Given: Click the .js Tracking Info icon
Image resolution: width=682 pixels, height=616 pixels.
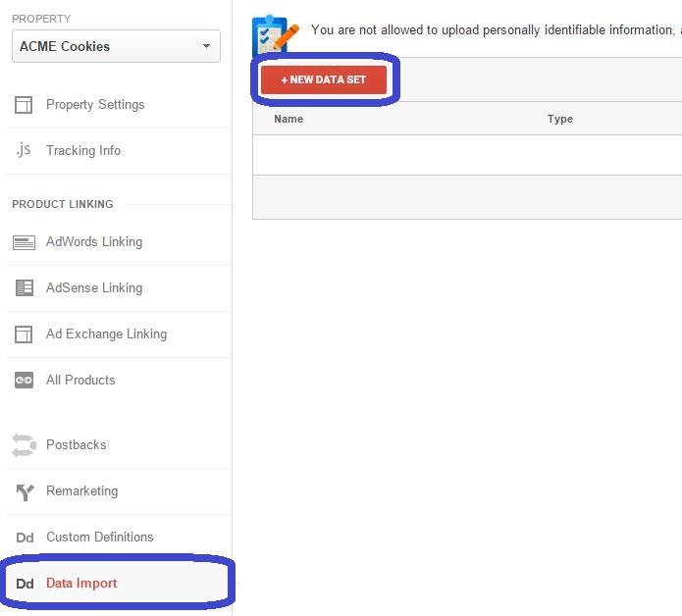Looking at the screenshot, I should (x=24, y=150).
